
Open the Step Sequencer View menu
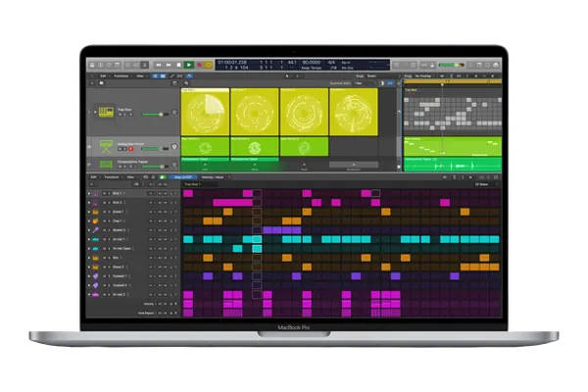130,177
